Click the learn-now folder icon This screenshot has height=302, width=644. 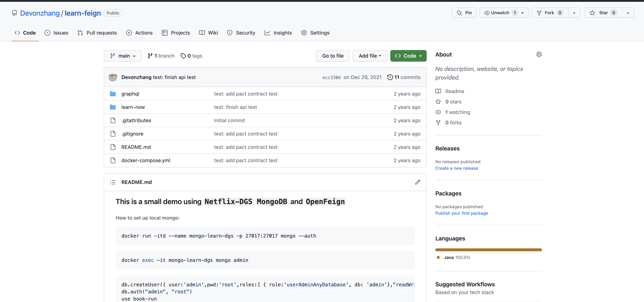[113, 107]
